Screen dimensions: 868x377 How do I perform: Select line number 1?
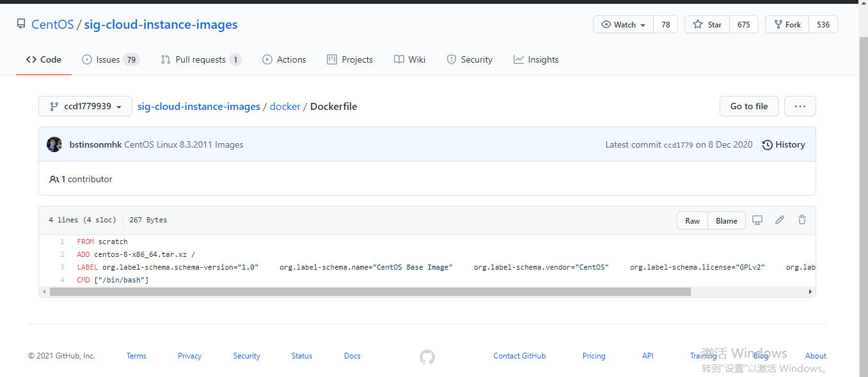point(62,242)
